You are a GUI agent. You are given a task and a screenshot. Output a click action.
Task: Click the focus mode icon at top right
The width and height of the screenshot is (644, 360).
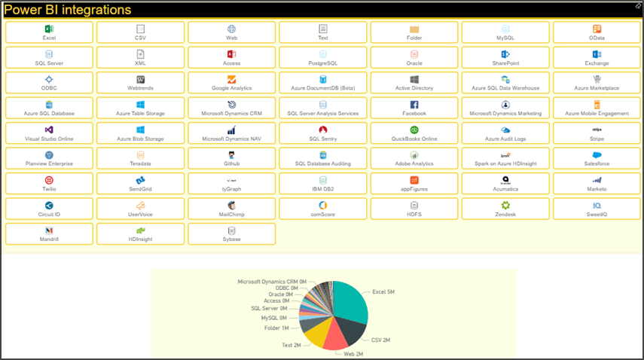pyautogui.click(x=638, y=5)
